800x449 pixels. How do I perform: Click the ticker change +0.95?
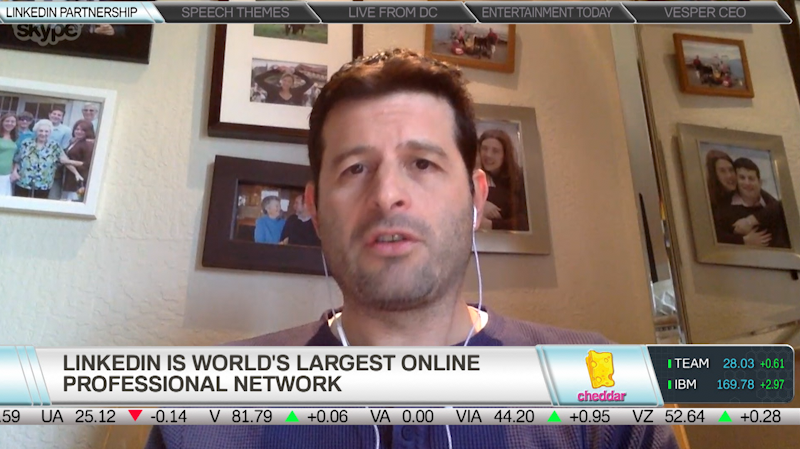tap(589, 416)
